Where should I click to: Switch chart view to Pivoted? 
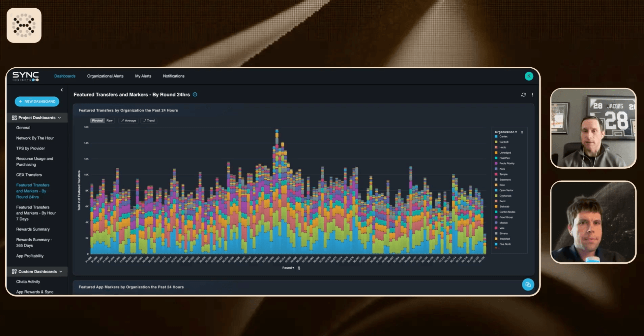point(97,120)
